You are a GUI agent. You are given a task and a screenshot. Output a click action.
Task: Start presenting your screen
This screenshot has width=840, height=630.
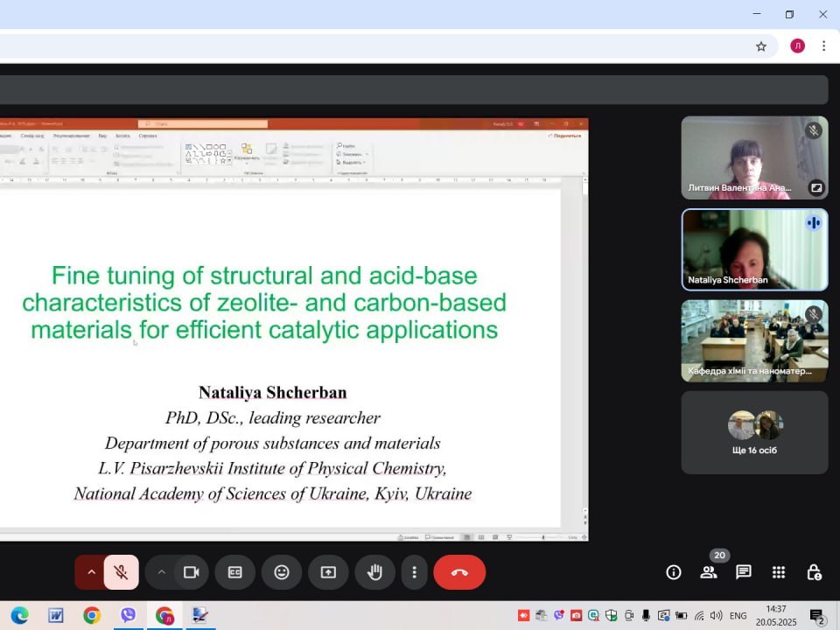[x=328, y=572]
